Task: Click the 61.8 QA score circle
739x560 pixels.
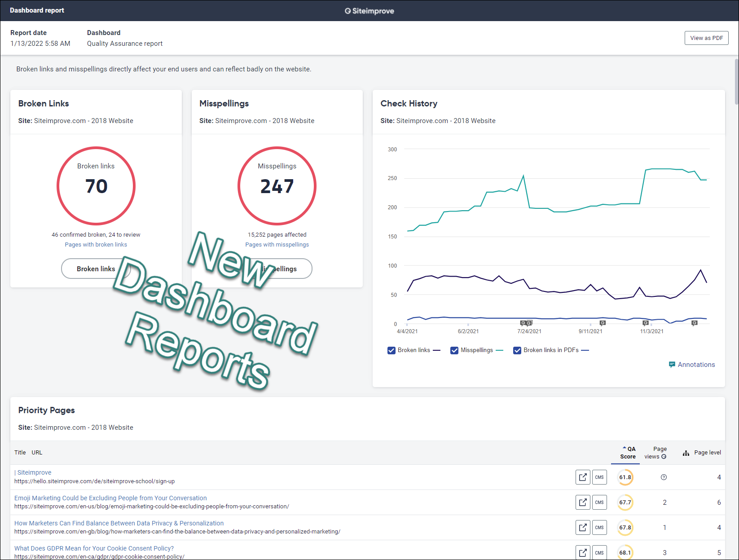Action: [625, 477]
